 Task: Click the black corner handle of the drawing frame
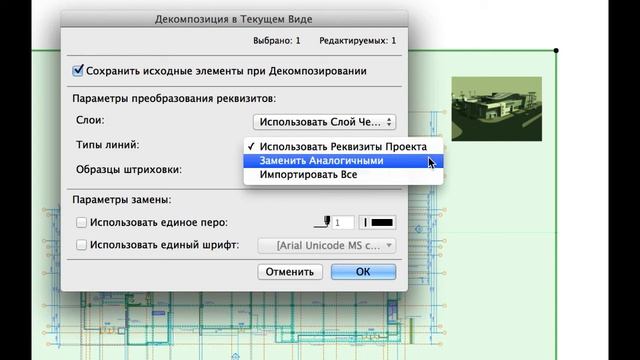(x=556, y=51)
